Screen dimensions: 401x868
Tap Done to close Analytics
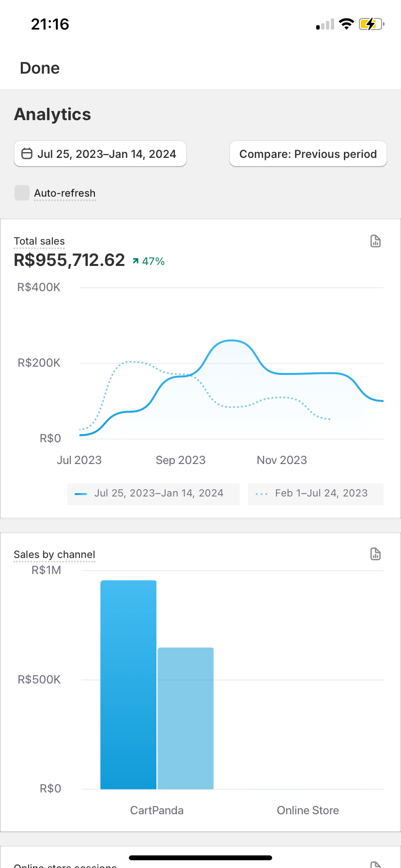pos(40,68)
